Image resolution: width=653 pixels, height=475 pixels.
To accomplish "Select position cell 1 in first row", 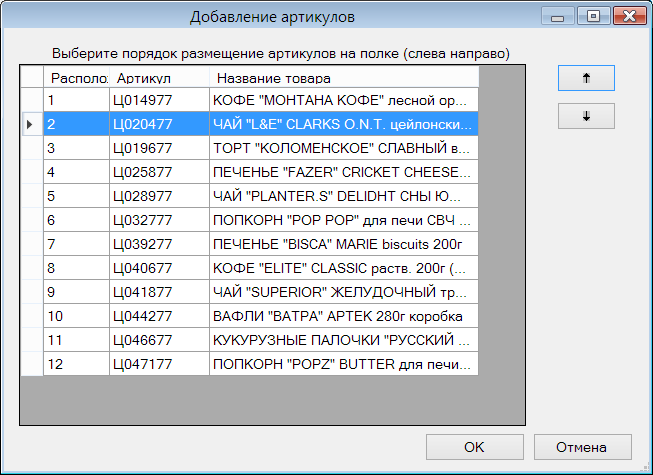I will point(76,100).
